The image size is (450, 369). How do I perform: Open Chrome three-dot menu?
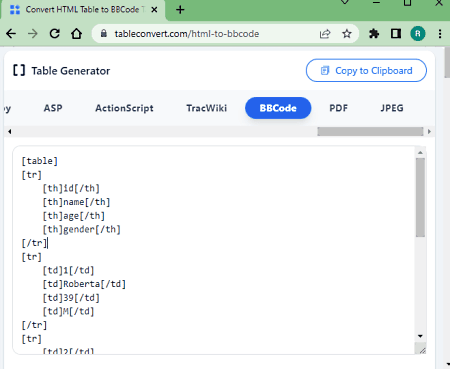click(440, 34)
